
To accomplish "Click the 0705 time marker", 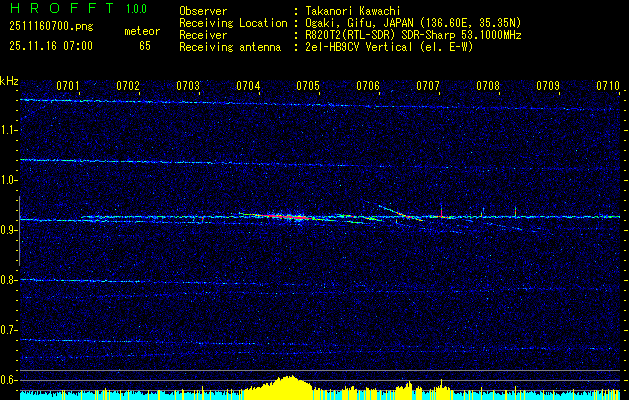I will 308,86.
